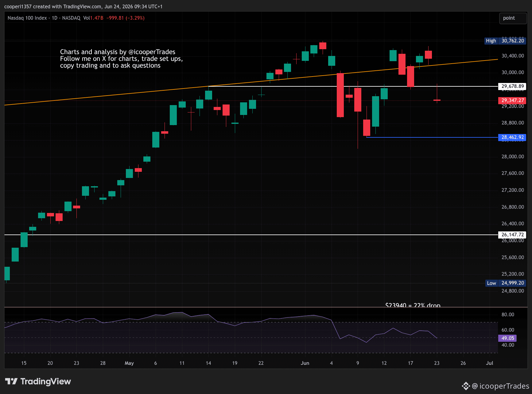Click the "Jun" label on time axis
Image resolution: width=532 pixels, height=394 pixels.
(x=305, y=363)
